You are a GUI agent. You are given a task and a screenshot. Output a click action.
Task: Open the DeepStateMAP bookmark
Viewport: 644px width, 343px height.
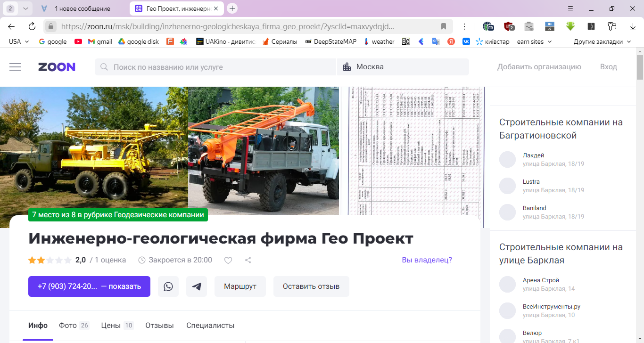click(332, 41)
